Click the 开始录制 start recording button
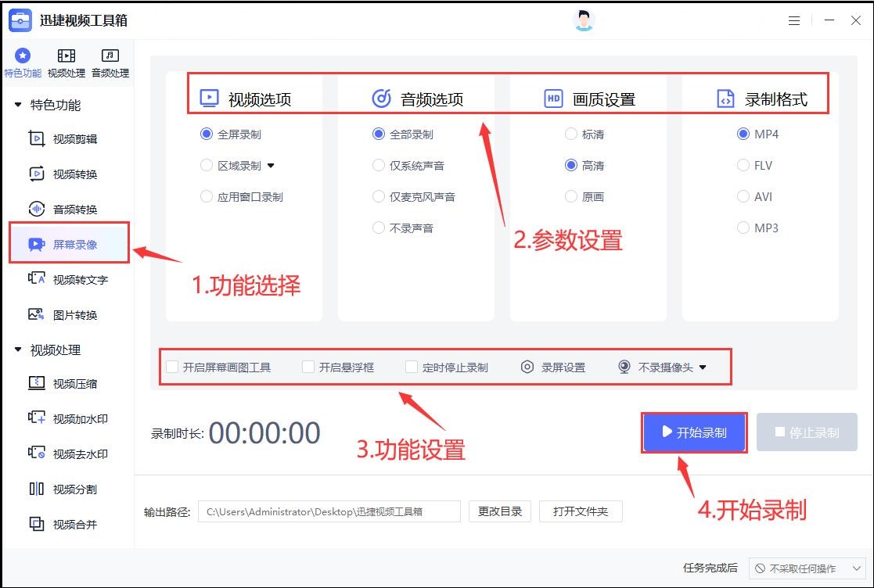Screen dimensions: 874x588 pyautogui.click(x=694, y=432)
